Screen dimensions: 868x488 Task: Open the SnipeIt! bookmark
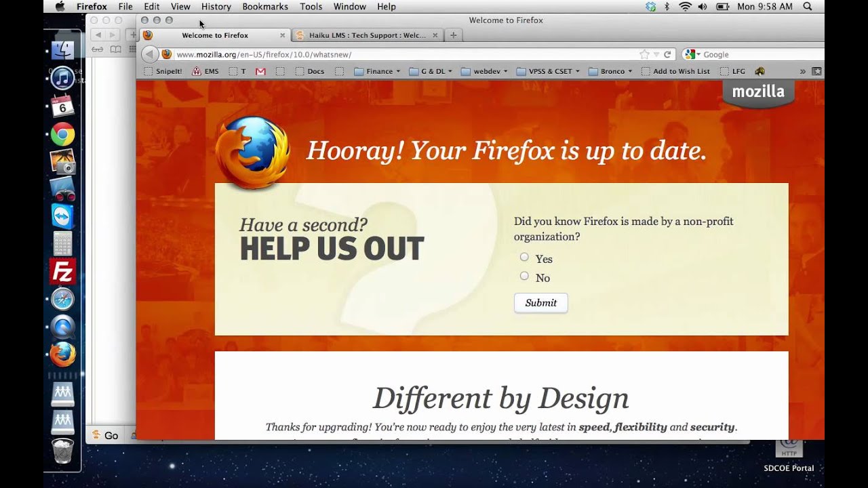click(x=163, y=71)
